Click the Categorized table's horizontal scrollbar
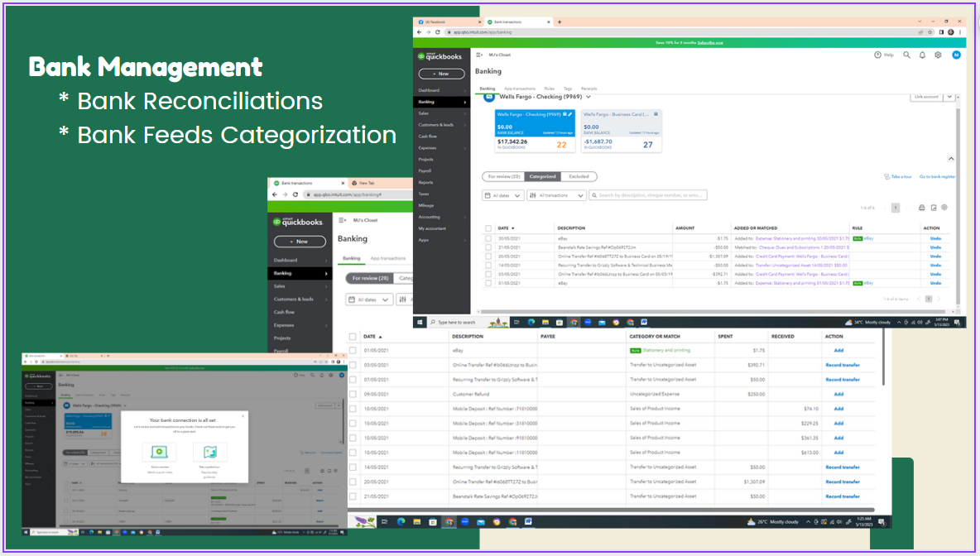Image resolution: width=980 pixels, height=556 pixels. [713, 311]
